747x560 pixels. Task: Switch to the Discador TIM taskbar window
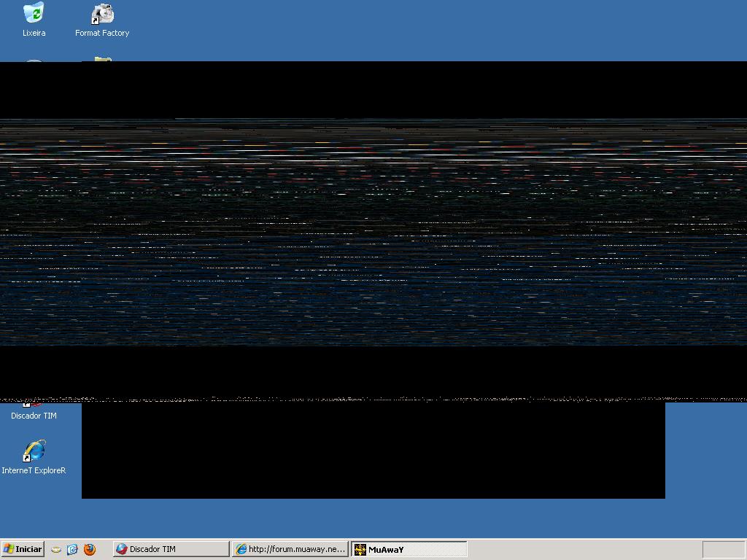[x=171, y=549]
